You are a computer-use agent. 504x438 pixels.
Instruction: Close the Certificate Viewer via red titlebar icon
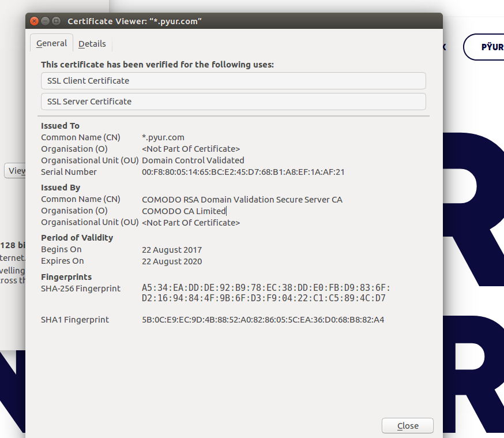[x=34, y=21]
